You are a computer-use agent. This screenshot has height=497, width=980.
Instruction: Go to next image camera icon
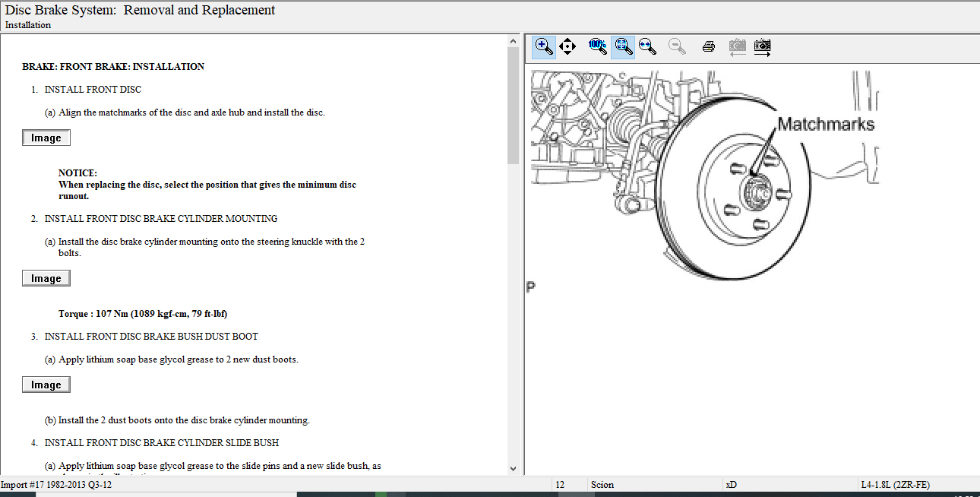762,46
